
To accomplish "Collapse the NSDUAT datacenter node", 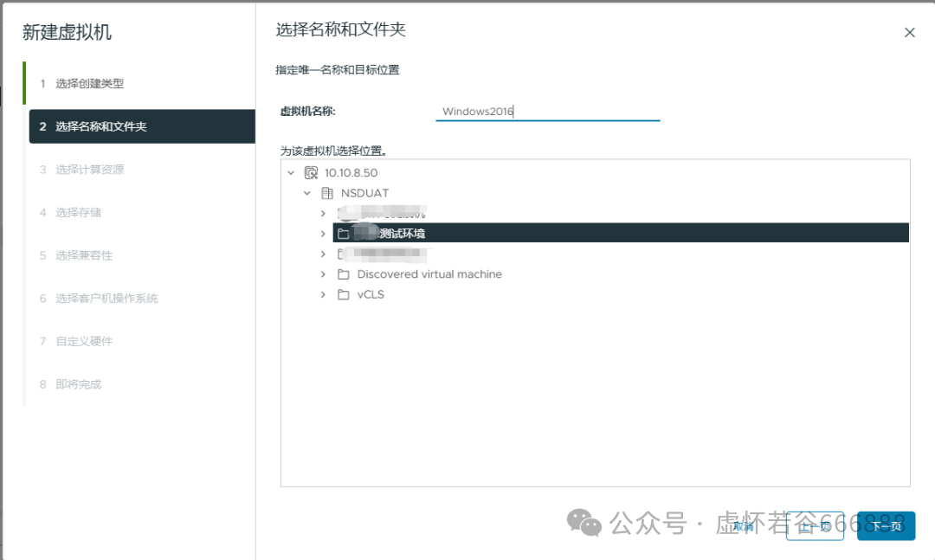I will (307, 193).
